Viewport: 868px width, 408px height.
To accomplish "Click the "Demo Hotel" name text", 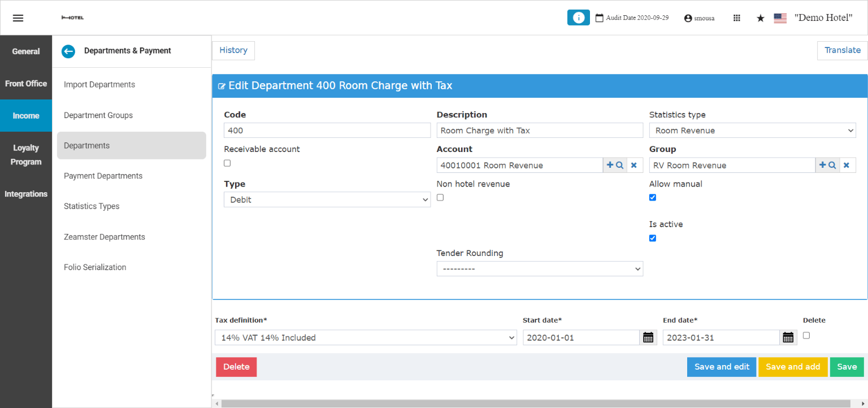I will (823, 18).
